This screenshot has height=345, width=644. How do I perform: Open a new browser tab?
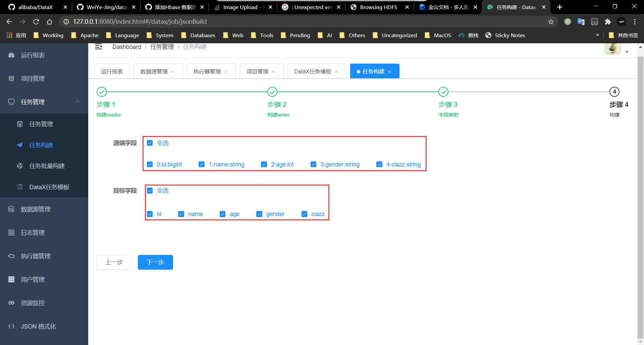click(x=559, y=7)
